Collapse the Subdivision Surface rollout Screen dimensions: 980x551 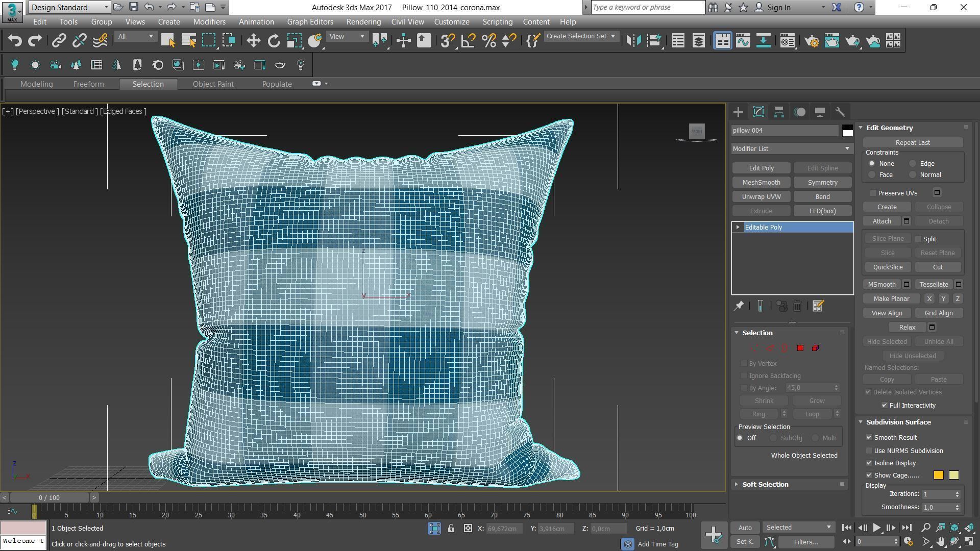pyautogui.click(x=898, y=422)
